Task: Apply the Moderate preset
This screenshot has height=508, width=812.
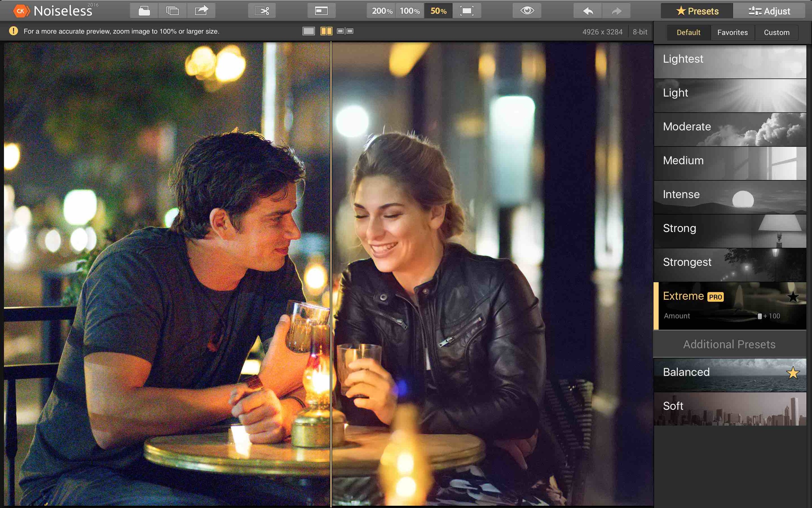Action: click(730, 130)
